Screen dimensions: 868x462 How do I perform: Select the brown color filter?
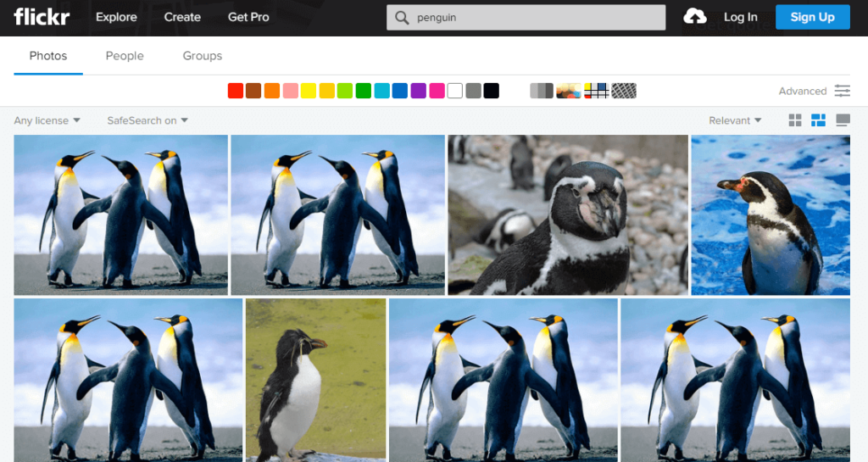point(253,91)
